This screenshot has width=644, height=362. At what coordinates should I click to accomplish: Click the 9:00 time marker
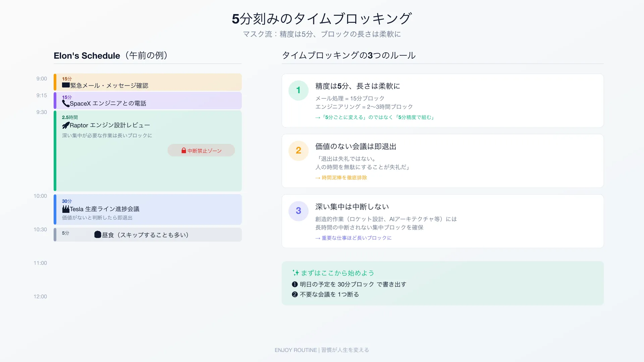(x=42, y=79)
